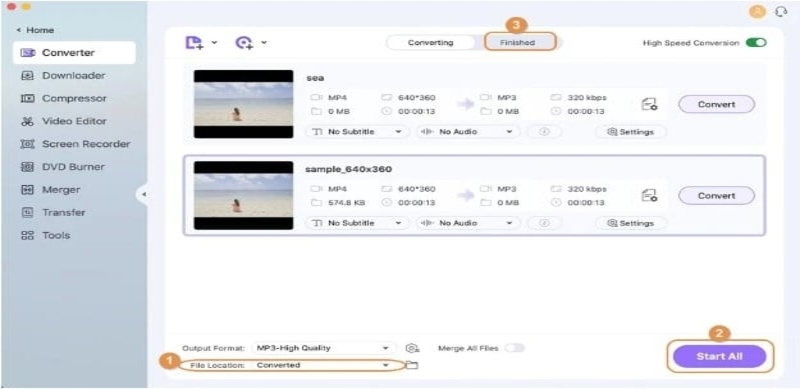
Task: Open the file settings icon for sea
Action: [649, 104]
